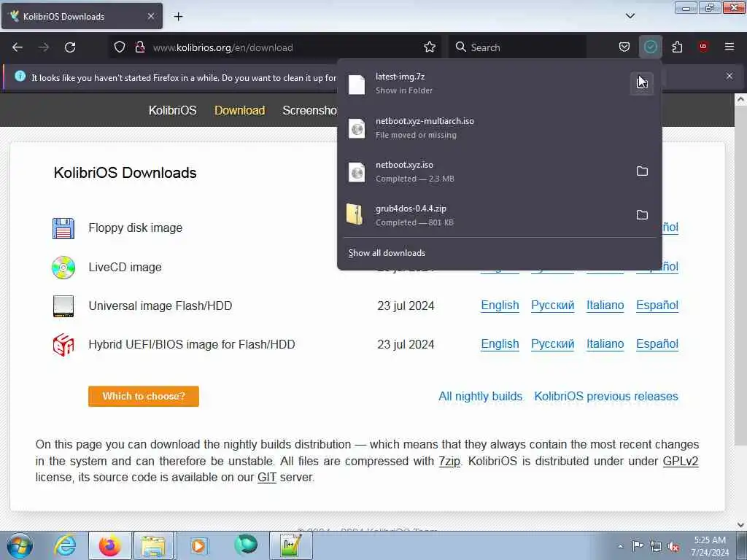Screen dimensions: 747x560
Task: Open the tracking protection shield icon
Action: (120, 47)
